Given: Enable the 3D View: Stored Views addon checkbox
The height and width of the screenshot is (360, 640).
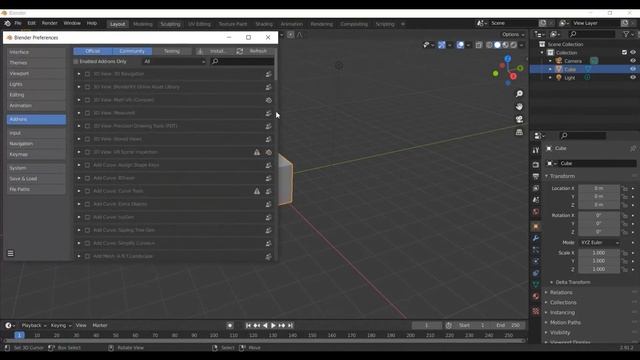Looking at the screenshot, I should click(87, 139).
